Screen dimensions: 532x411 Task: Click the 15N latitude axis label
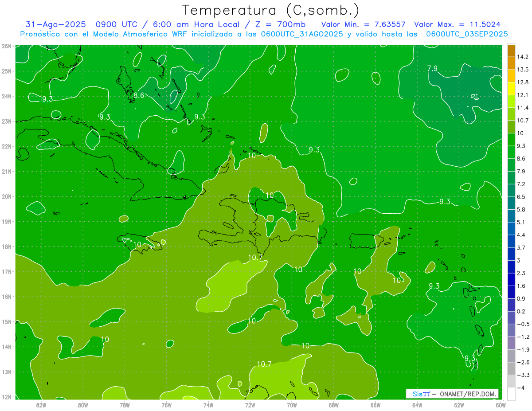(6, 322)
